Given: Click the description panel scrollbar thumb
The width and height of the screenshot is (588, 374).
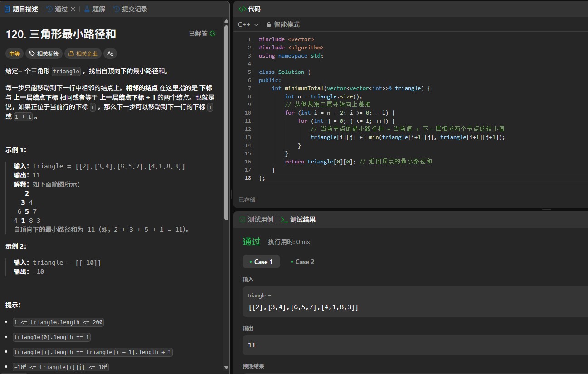Looking at the screenshot, I should point(226,122).
